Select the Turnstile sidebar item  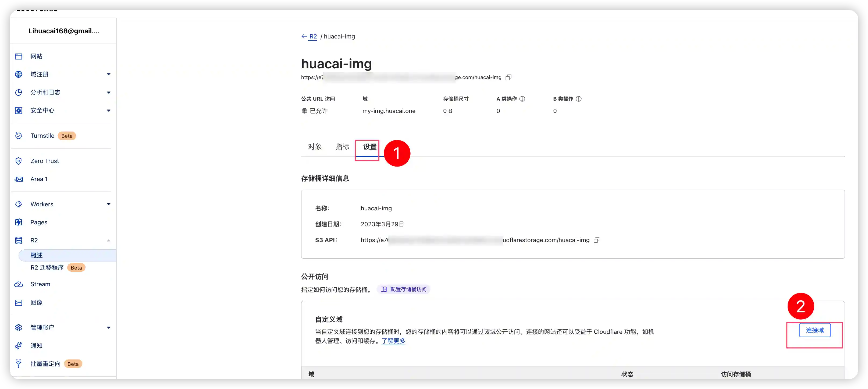coord(42,136)
